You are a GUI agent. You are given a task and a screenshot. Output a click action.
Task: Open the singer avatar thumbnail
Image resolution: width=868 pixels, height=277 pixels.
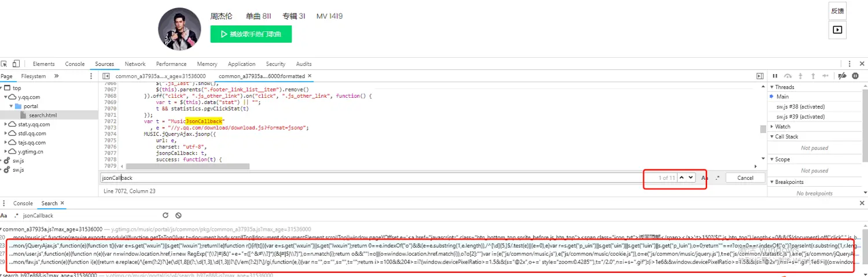point(179,29)
